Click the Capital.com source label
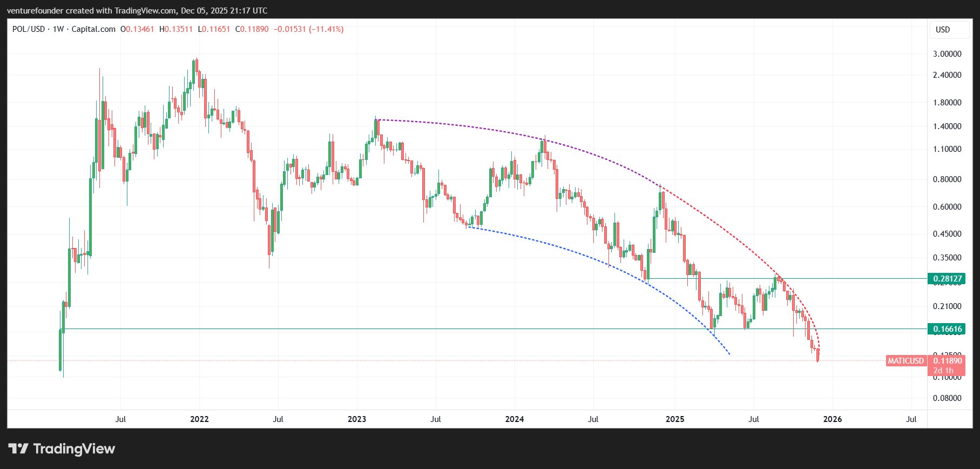Viewport: 980px width, 469px height. [x=93, y=29]
